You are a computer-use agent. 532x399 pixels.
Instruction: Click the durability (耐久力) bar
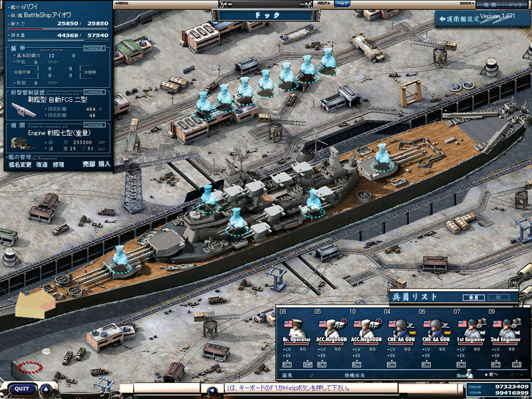tap(58, 29)
